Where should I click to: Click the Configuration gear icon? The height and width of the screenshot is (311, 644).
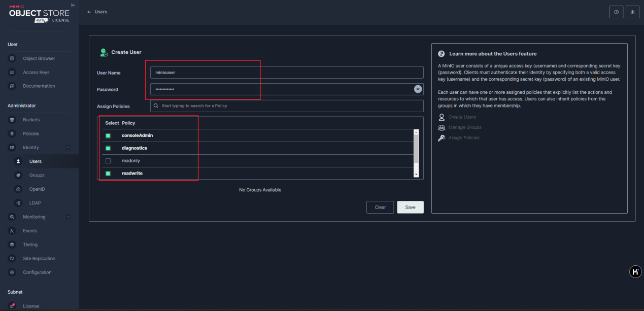point(12,272)
